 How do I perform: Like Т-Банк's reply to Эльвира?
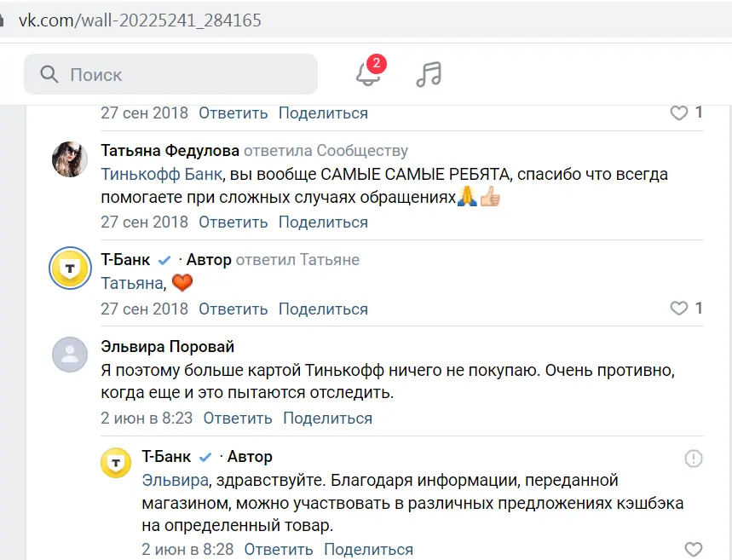point(694,549)
